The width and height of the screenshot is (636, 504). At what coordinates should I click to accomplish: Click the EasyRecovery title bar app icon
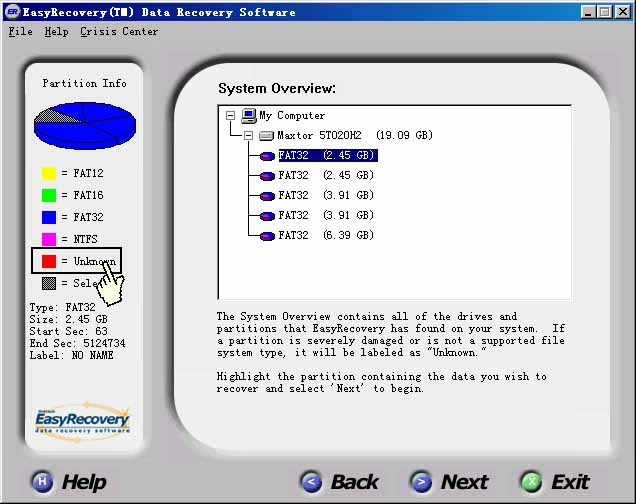(13, 12)
